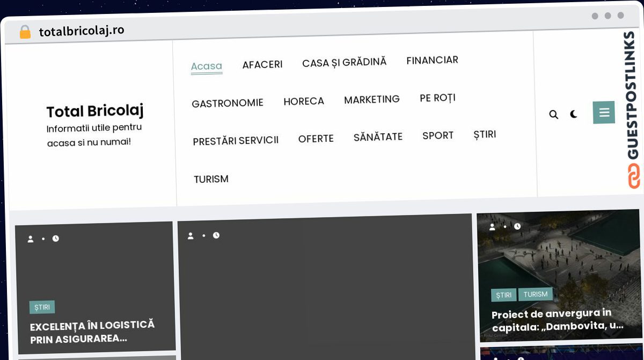Click clock icon on the center blank card

coord(216,235)
